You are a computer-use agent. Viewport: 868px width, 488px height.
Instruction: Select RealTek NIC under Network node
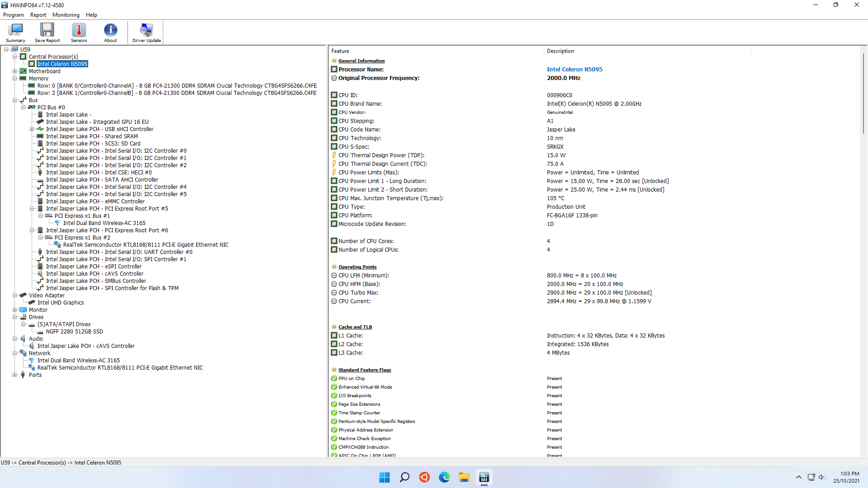[x=120, y=368]
